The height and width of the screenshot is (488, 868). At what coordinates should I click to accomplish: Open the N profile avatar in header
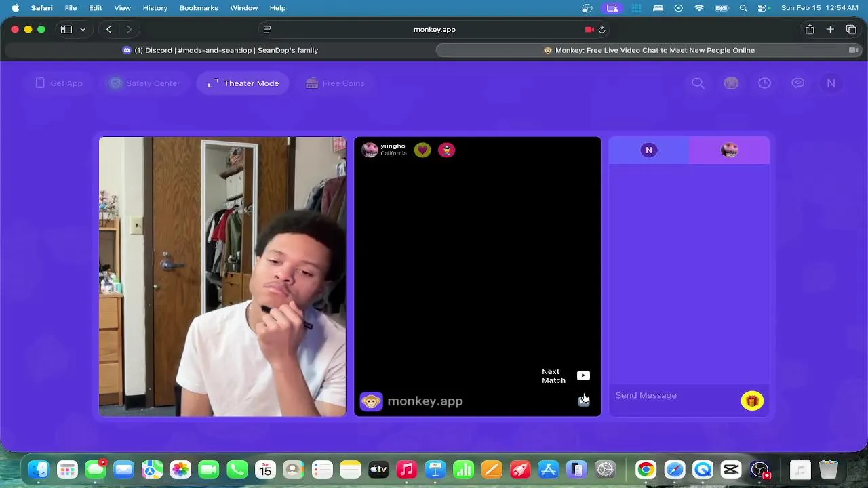(x=831, y=83)
